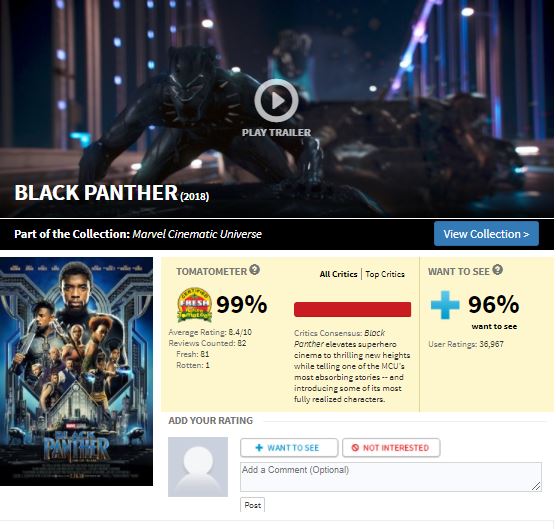Screen dimensions: 556x529
Task: Click the comment box resize handle
Action: (536, 486)
